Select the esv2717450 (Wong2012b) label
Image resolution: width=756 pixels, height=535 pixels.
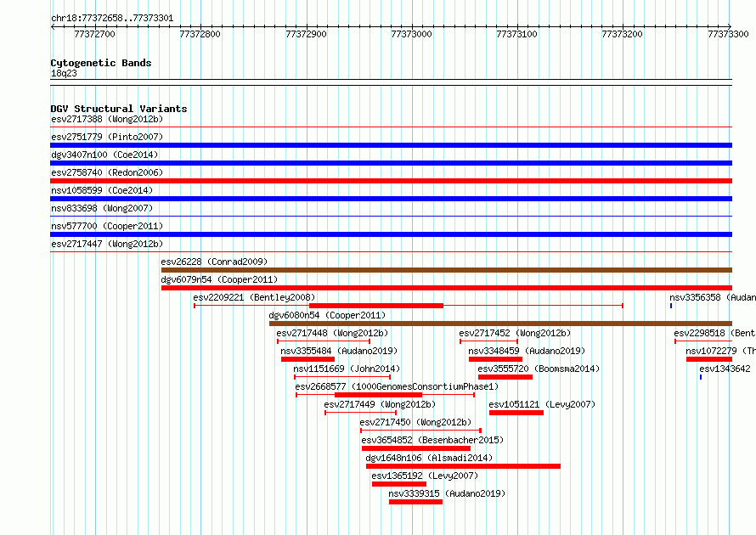tap(415, 422)
